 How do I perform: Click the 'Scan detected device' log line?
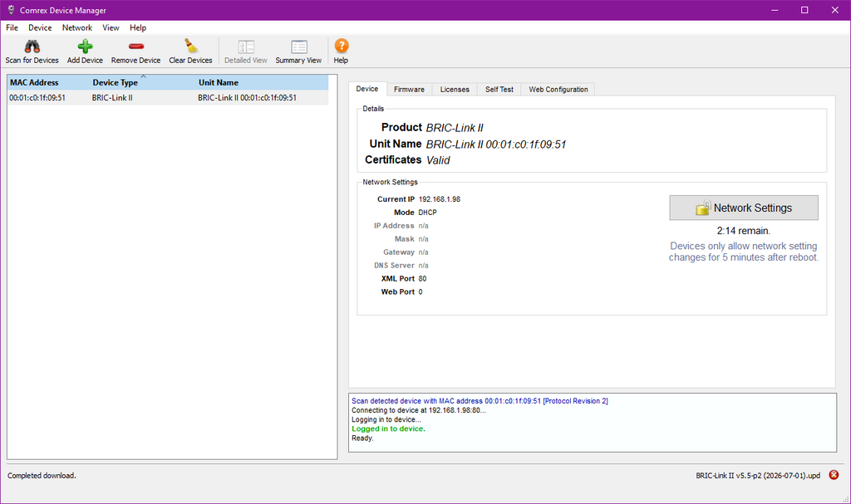click(x=480, y=401)
